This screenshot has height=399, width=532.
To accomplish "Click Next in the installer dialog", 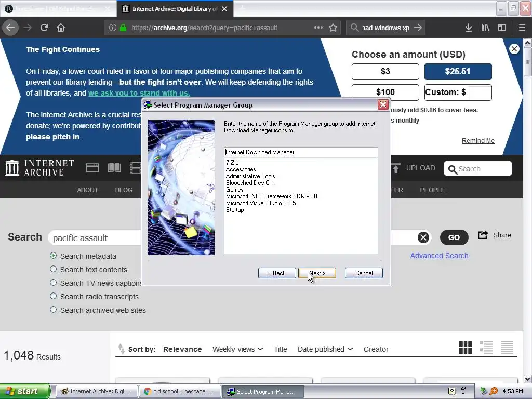I will pyautogui.click(x=317, y=273).
